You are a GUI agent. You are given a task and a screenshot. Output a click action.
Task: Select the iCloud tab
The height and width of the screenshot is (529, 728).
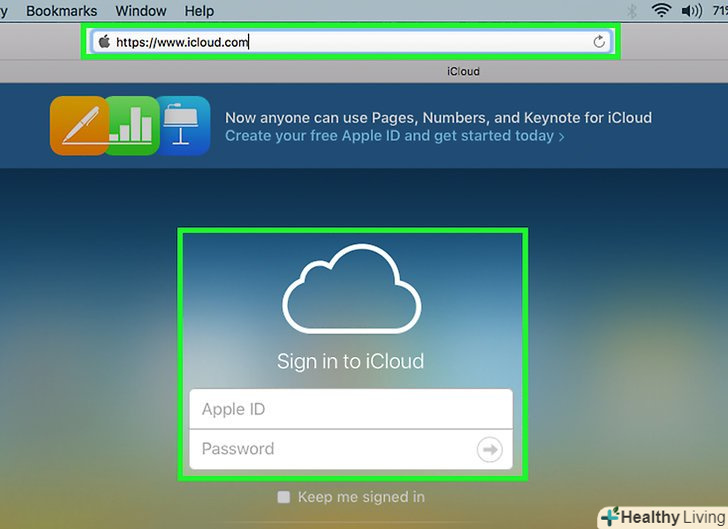(x=463, y=72)
